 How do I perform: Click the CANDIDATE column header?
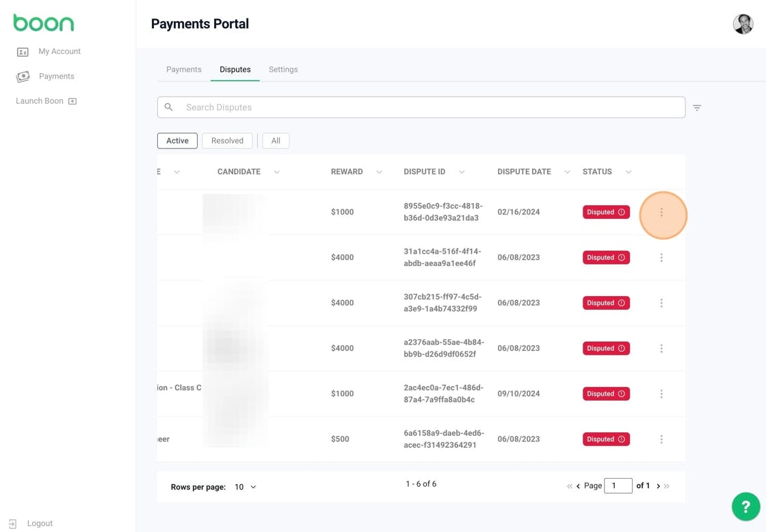(x=239, y=172)
